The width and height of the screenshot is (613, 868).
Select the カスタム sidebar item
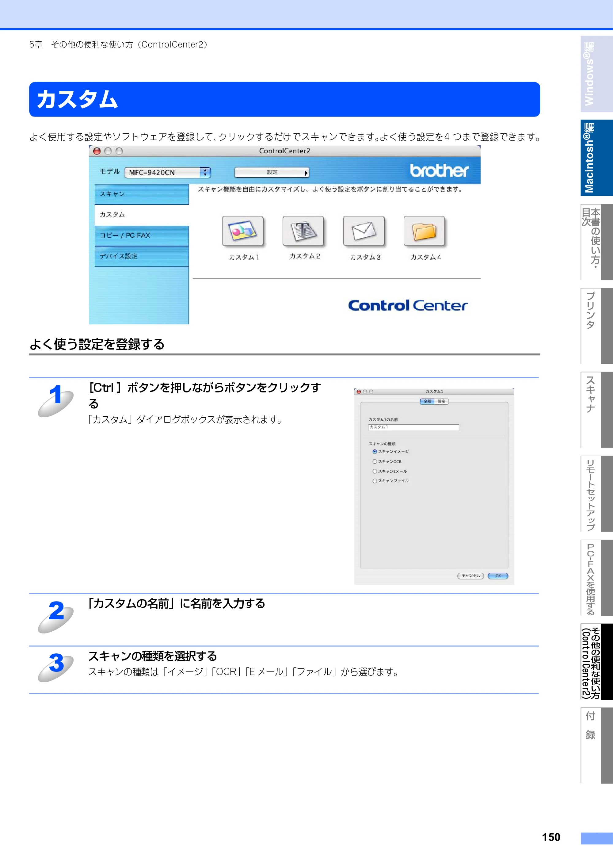click(142, 215)
